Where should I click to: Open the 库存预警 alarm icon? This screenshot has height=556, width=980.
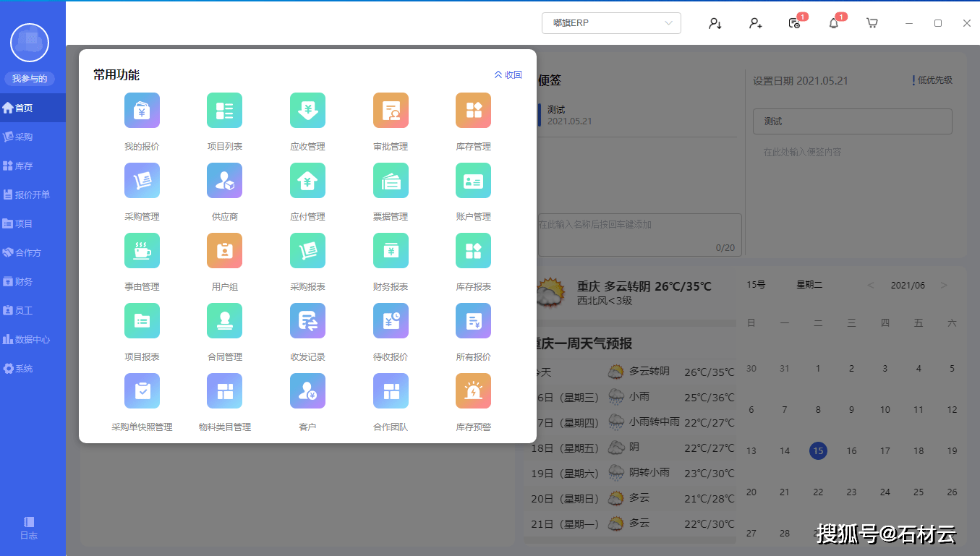473,390
